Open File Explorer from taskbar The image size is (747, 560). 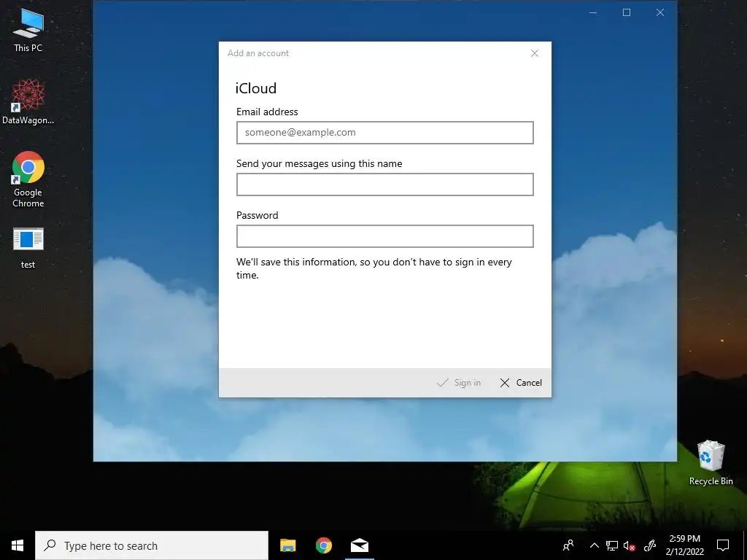[x=287, y=545]
